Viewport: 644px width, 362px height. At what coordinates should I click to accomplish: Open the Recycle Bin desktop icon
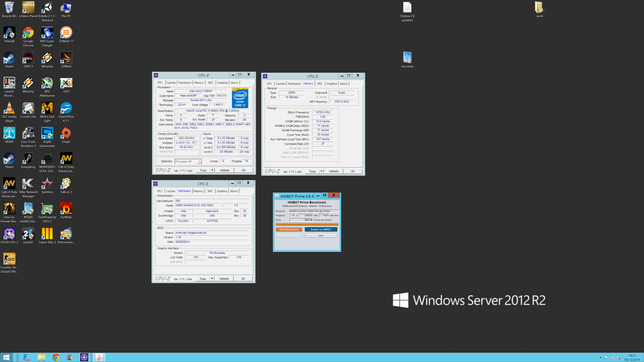[9, 10]
